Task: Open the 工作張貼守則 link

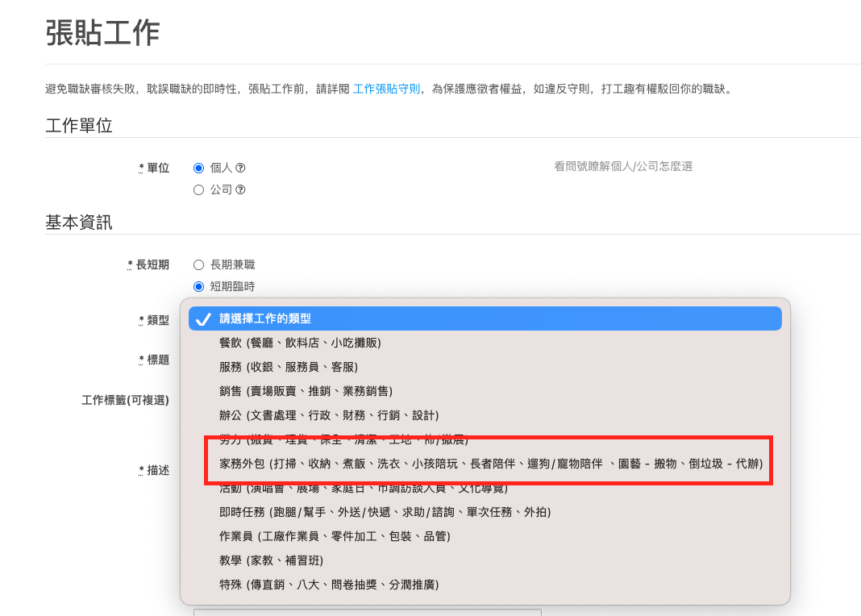Action: [x=386, y=89]
